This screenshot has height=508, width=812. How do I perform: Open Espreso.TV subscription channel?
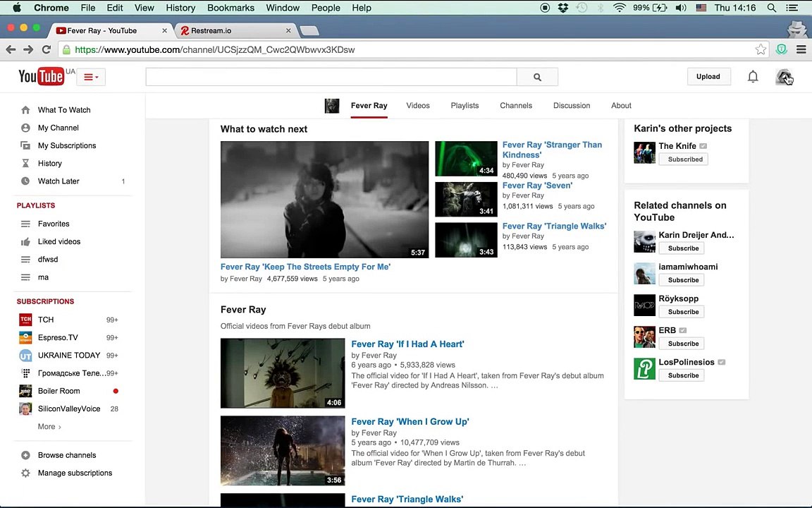click(58, 337)
